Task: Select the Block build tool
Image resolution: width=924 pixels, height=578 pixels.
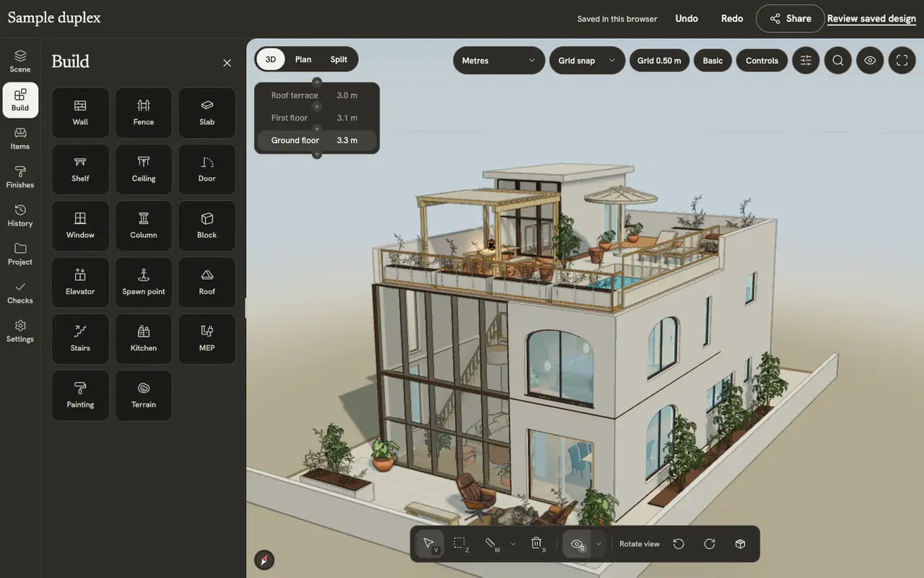Action: point(207,225)
